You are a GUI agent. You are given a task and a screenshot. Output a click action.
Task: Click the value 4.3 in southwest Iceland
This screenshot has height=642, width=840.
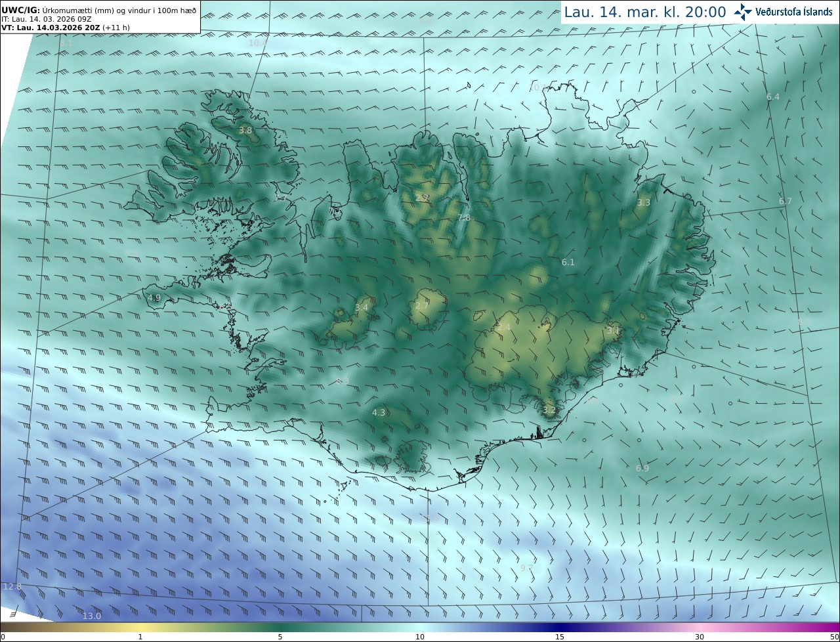point(379,413)
